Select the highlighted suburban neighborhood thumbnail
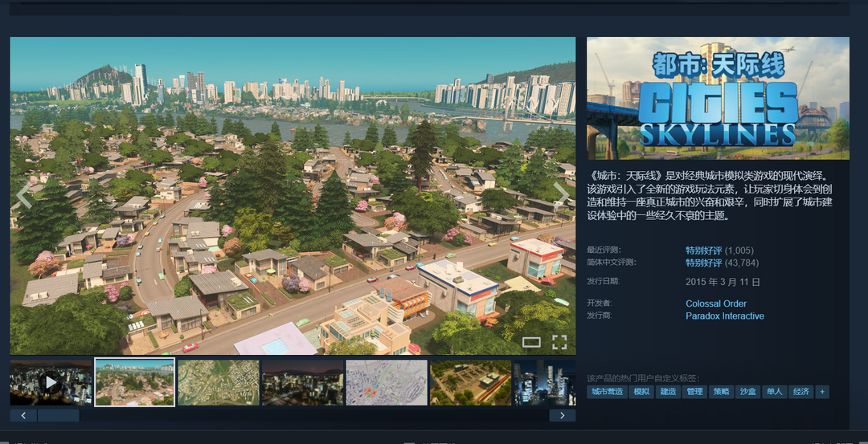 [x=134, y=382]
